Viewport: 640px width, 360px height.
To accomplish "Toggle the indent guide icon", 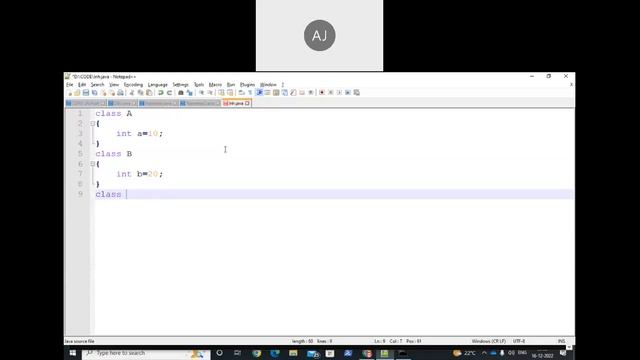I will 259,93.
